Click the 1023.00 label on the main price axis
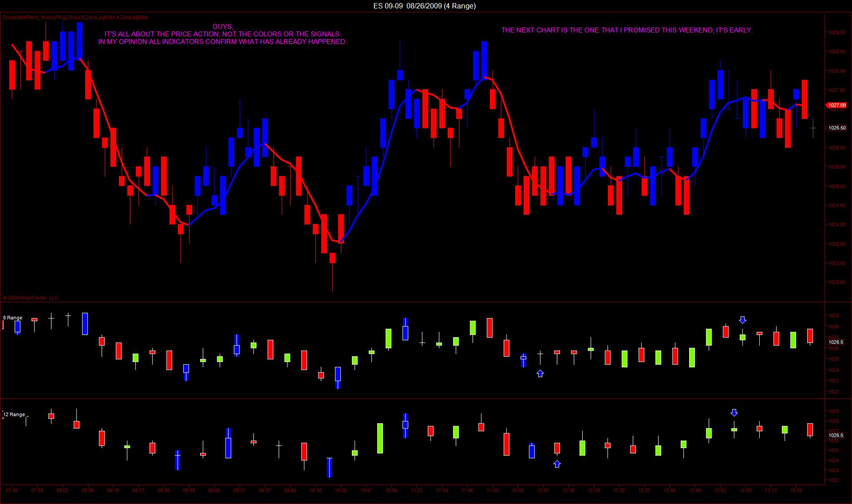 pos(836,263)
